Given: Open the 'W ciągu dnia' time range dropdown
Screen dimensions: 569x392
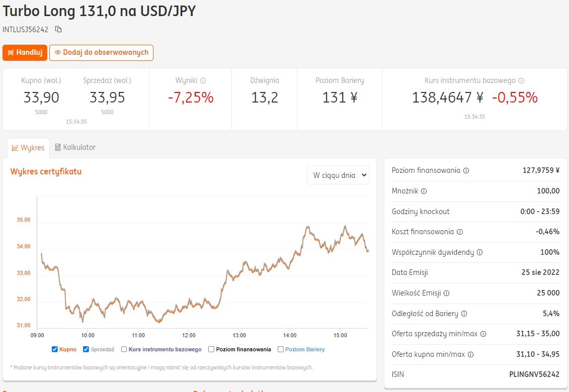Looking at the screenshot, I should [x=338, y=175].
